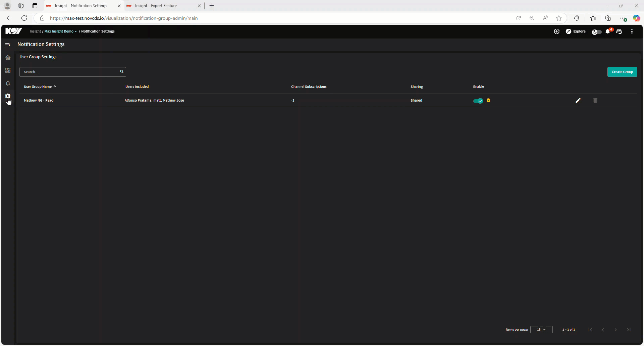Go to Home in left sidebar

point(8,57)
